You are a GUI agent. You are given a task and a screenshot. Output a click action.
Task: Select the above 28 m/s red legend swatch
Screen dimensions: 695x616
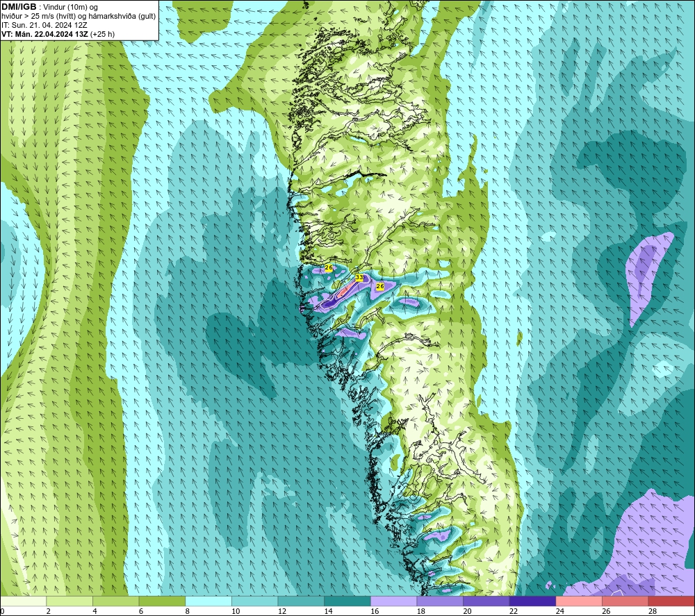coord(671,601)
